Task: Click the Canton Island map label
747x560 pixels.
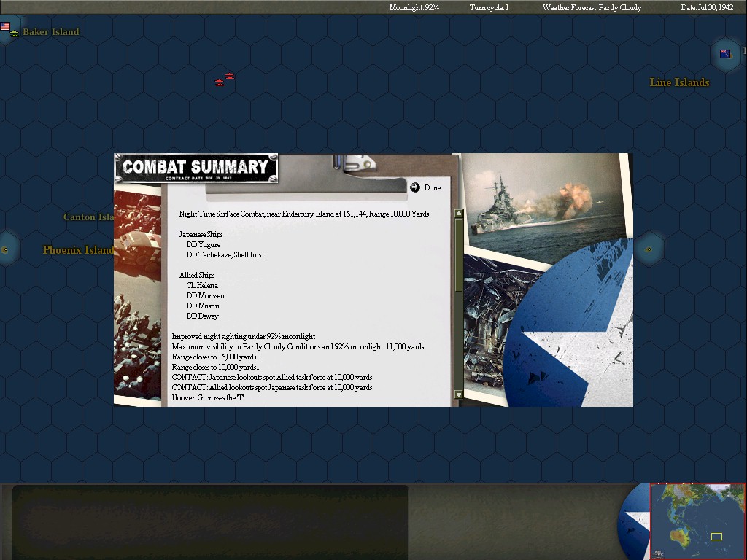Action: click(x=88, y=217)
